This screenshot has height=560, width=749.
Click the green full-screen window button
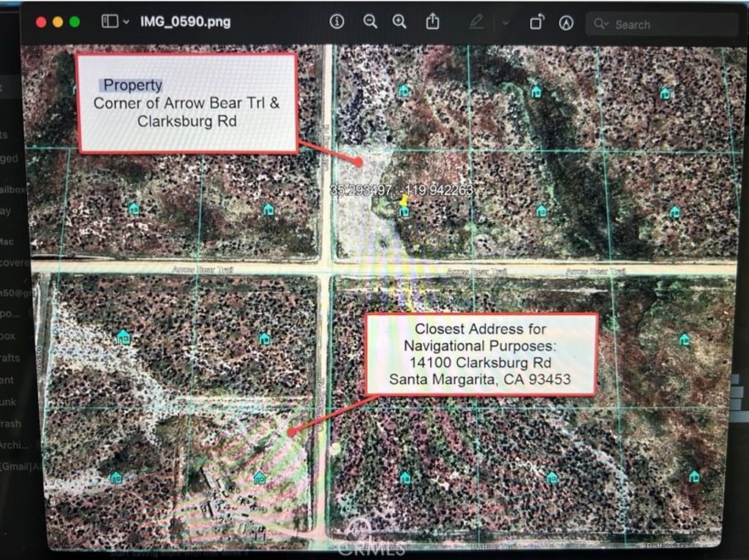[x=75, y=22]
